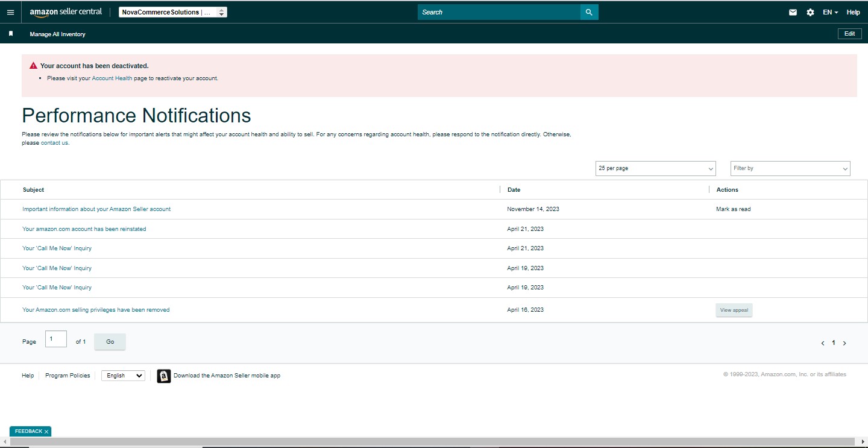
Task: Click the View appeal button
Action: 734,310
